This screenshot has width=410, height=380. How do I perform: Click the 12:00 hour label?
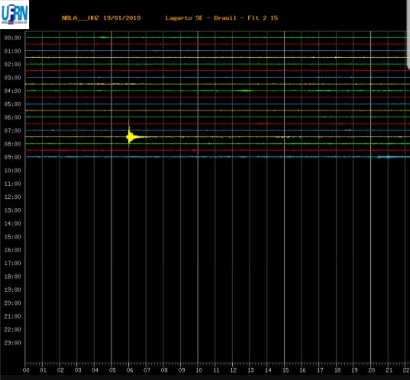point(13,197)
